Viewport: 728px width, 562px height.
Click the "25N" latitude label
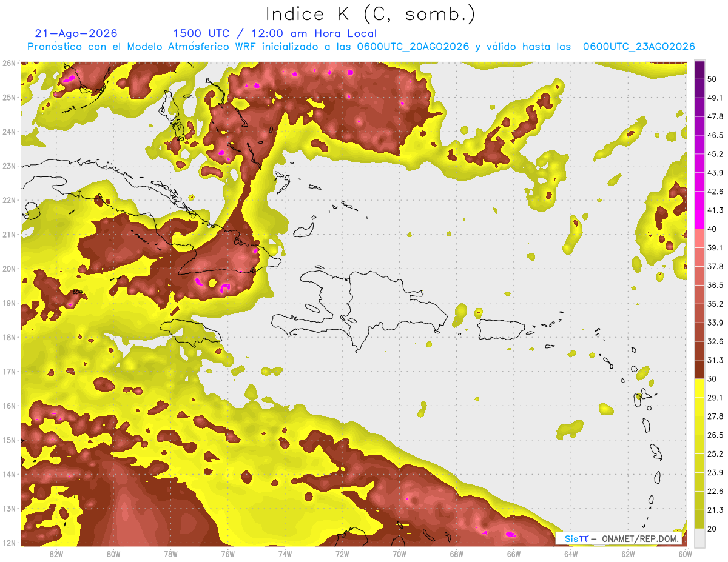8,98
